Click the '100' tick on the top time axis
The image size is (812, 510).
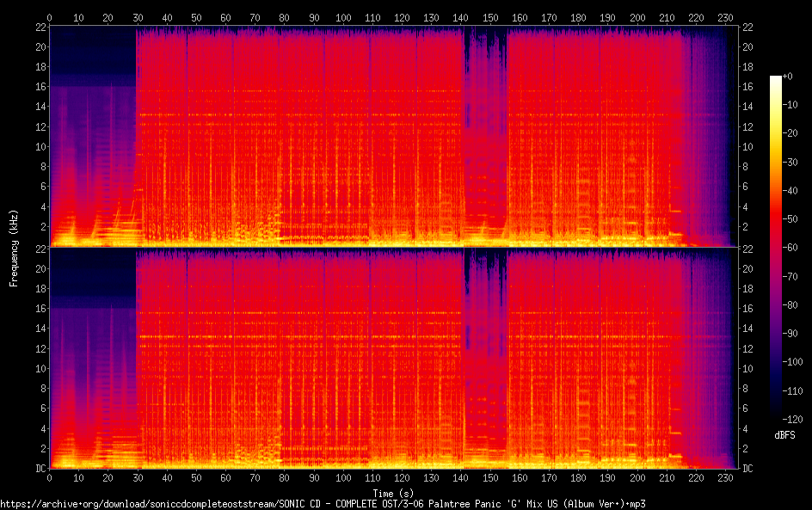tap(343, 17)
